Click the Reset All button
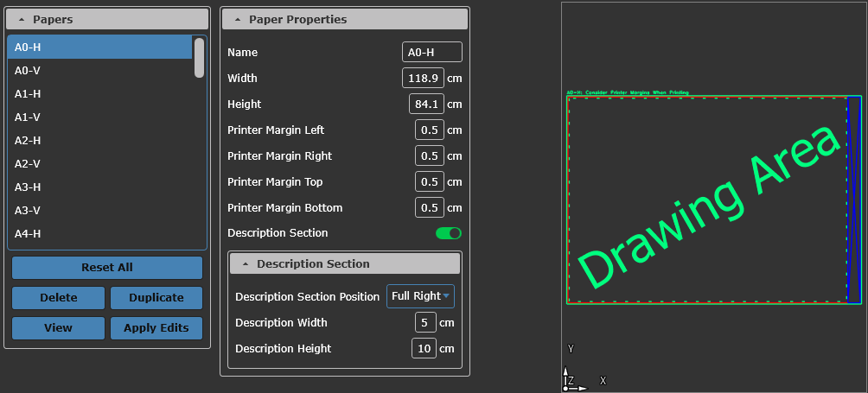This screenshot has width=868, height=393. point(107,268)
